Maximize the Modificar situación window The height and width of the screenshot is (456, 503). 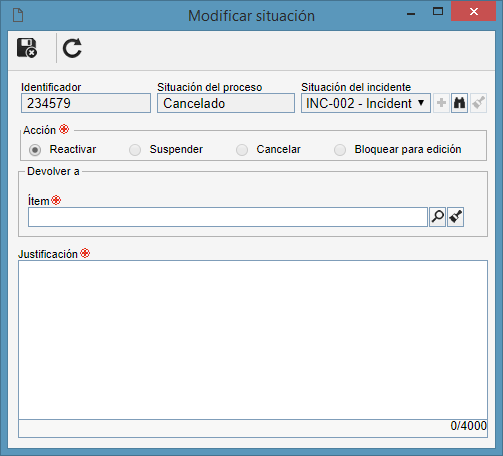pos(438,12)
